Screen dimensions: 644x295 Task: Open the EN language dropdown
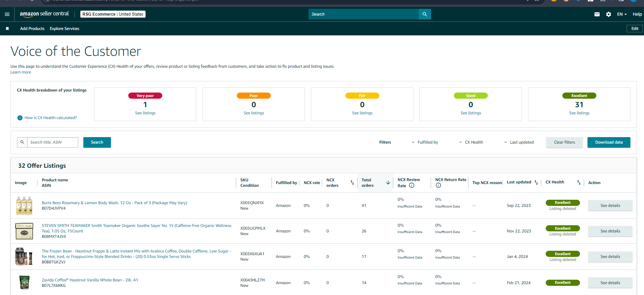point(622,14)
